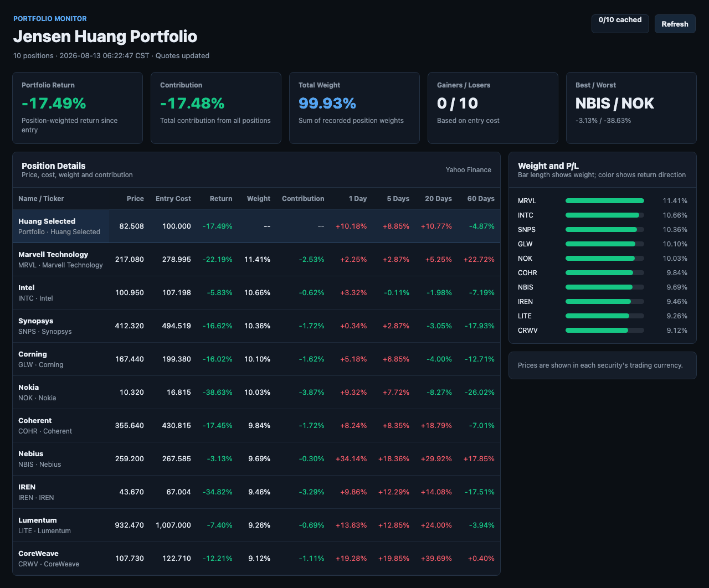The image size is (709, 588).
Task: Click the 60 Days column header
Action: (481, 198)
